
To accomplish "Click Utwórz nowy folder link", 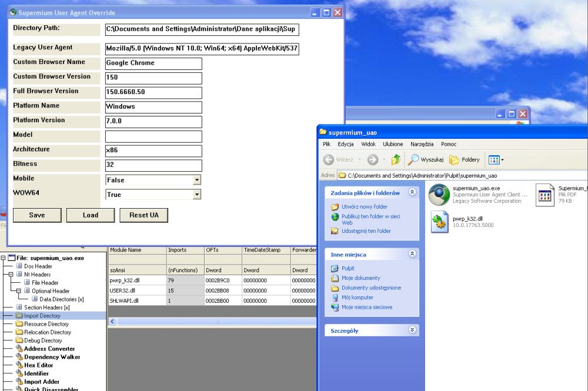I will point(365,206).
